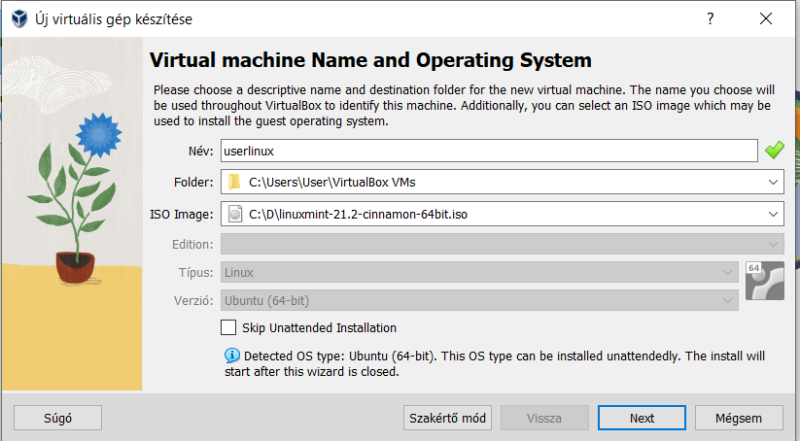The image size is (800, 441).
Task: Click the folder path C:\Users\User\VirtualBox VMs
Action: (332, 182)
